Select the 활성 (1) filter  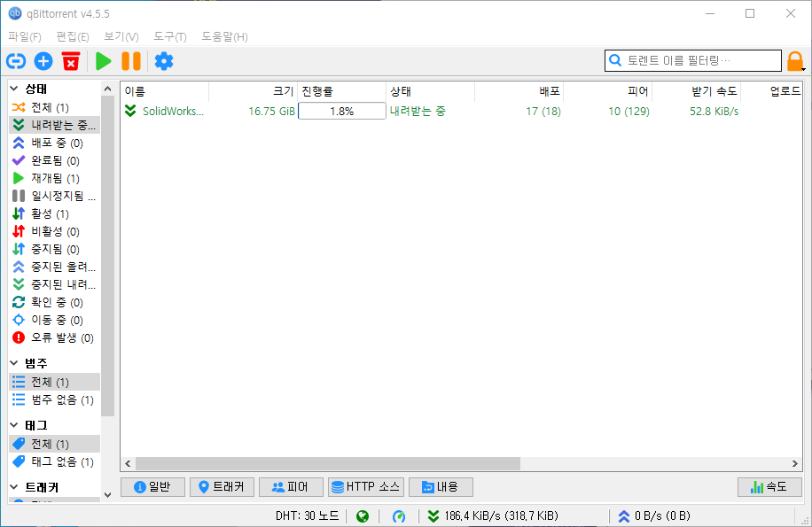pos(54,213)
